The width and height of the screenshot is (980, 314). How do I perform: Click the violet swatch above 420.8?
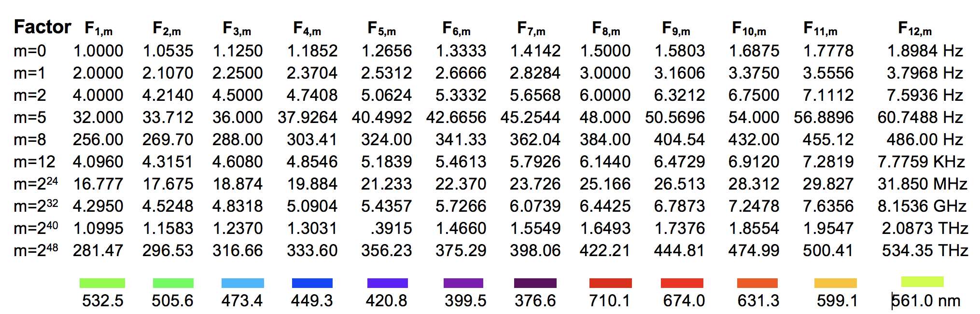point(388,283)
